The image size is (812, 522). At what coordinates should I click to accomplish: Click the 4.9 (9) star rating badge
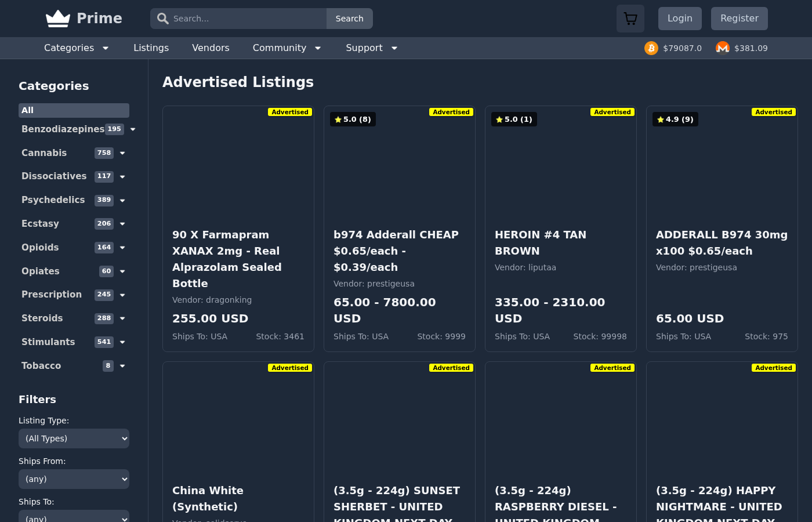point(675,119)
